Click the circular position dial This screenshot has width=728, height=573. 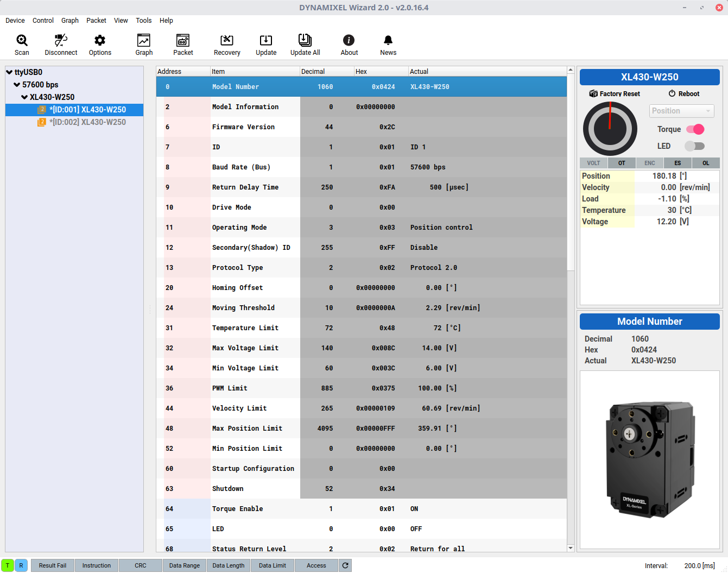610,129
